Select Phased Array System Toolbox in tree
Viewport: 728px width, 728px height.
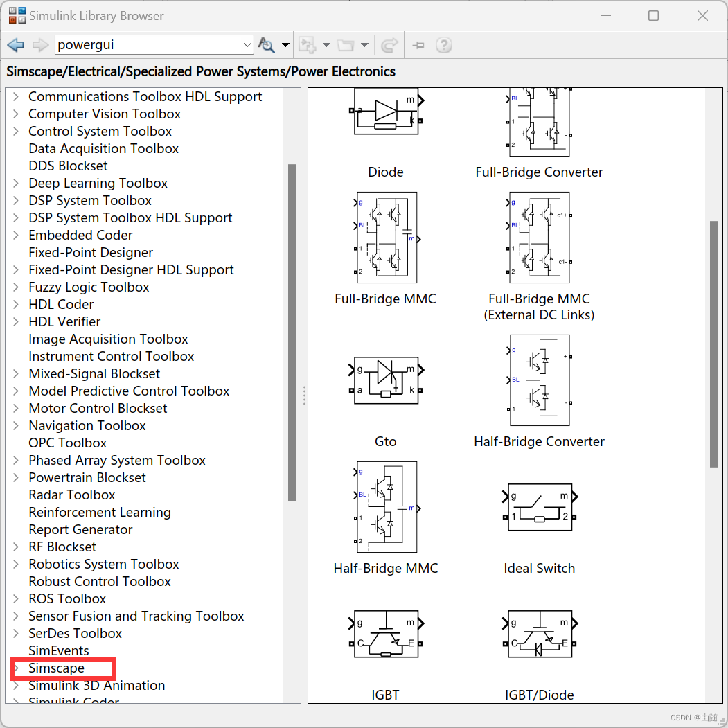[x=117, y=460]
